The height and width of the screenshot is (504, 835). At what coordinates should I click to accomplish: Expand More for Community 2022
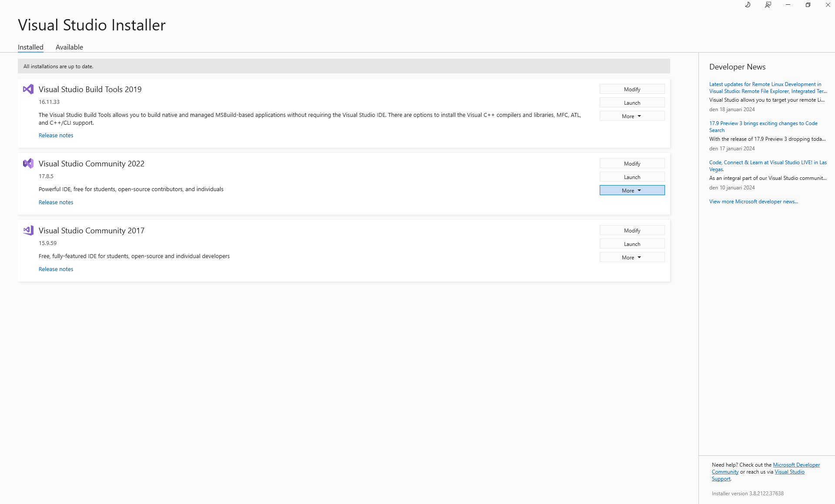tap(632, 190)
